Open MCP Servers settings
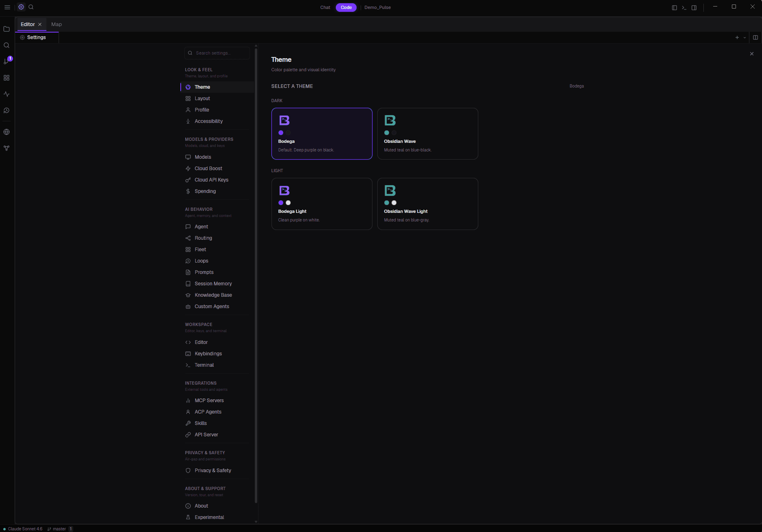Viewport: 762px width, 532px height. point(217,401)
